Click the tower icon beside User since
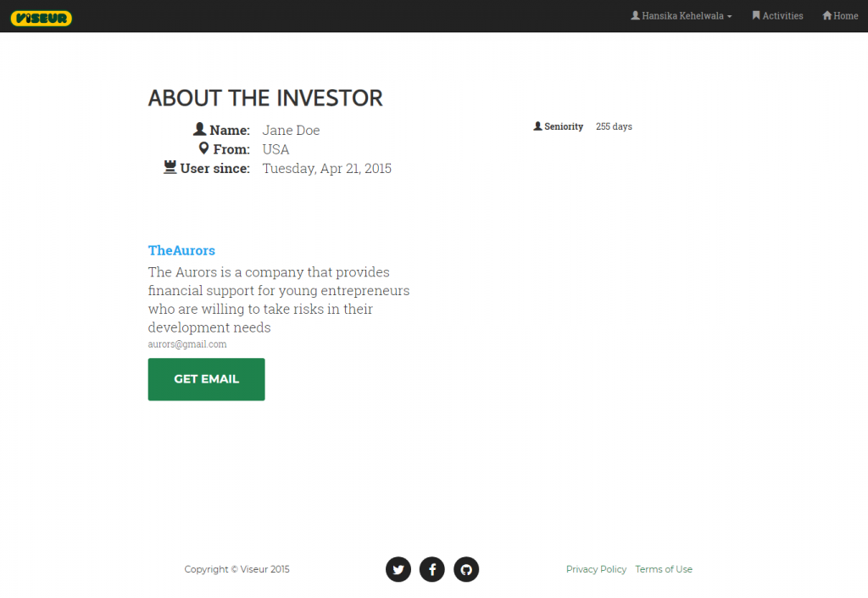This screenshot has height=598, width=868. coord(170,167)
